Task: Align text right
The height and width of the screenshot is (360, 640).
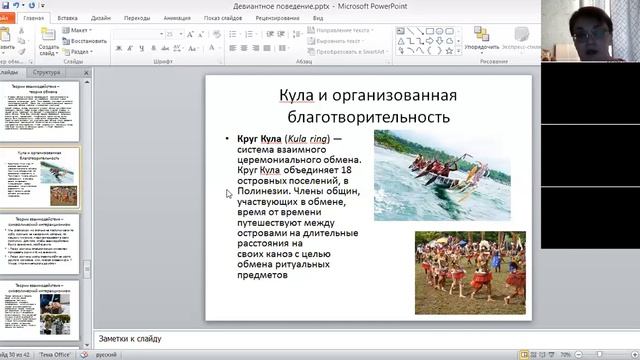Action: [256, 48]
